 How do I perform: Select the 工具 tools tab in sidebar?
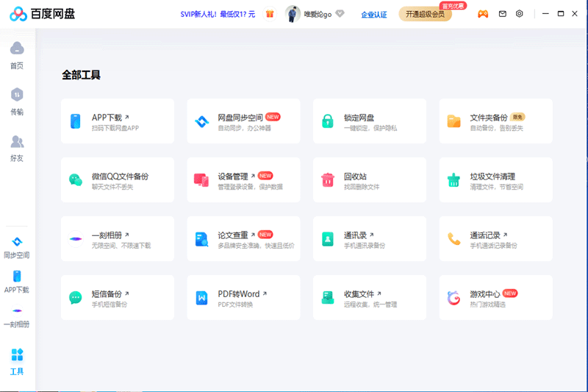[x=17, y=355]
